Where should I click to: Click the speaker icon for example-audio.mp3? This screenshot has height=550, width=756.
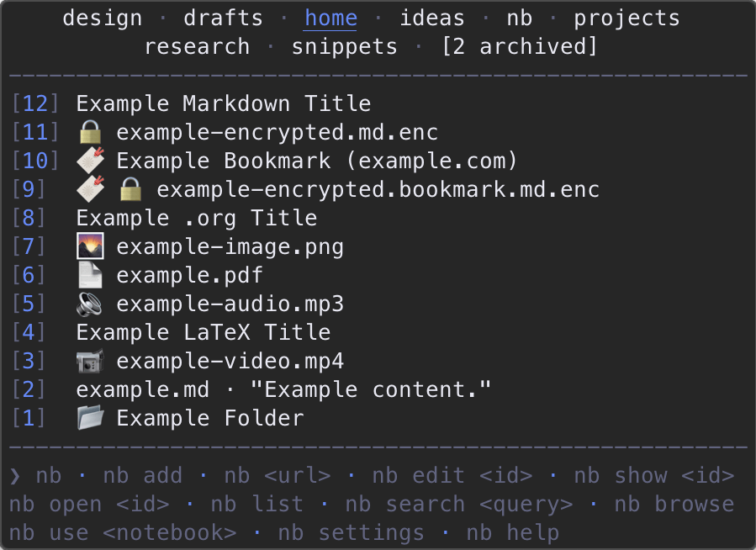point(90,304)
